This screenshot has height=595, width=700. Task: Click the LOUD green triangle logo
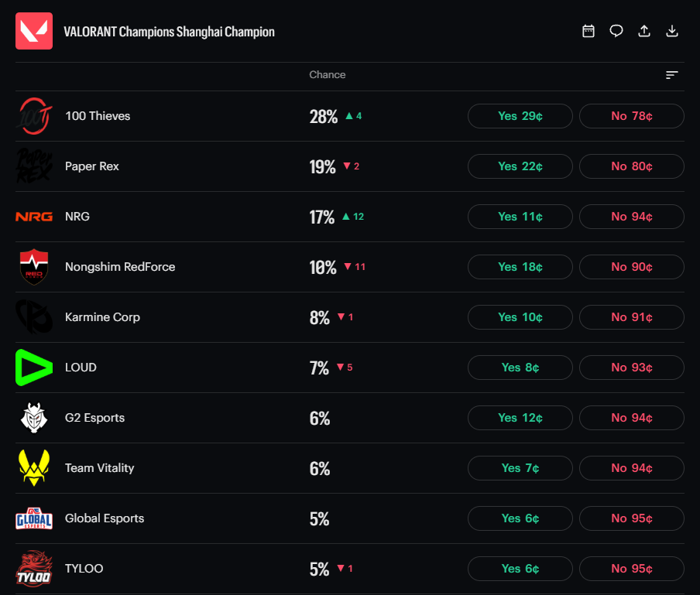[x=34, y=368]
